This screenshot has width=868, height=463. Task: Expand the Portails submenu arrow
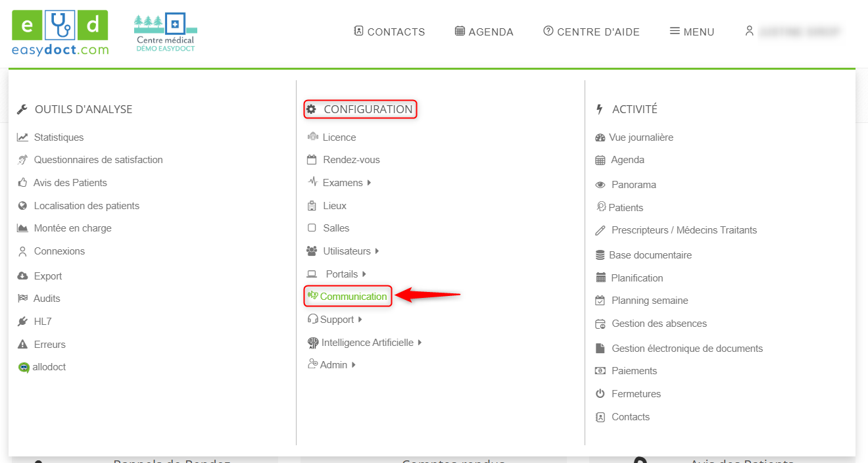tap(364, 274)
